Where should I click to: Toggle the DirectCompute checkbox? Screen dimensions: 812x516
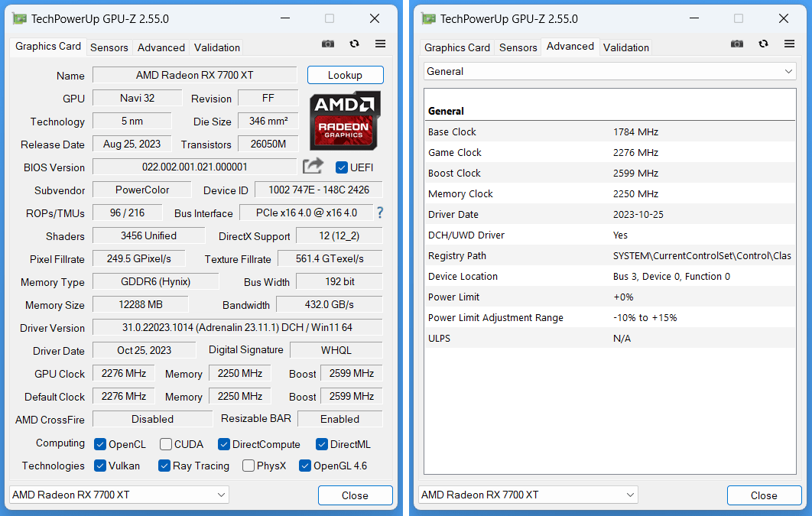224,445
